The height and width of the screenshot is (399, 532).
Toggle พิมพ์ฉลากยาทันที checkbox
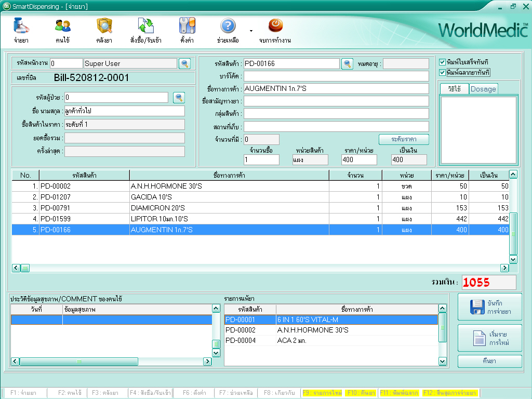click(x=443, y=73)
